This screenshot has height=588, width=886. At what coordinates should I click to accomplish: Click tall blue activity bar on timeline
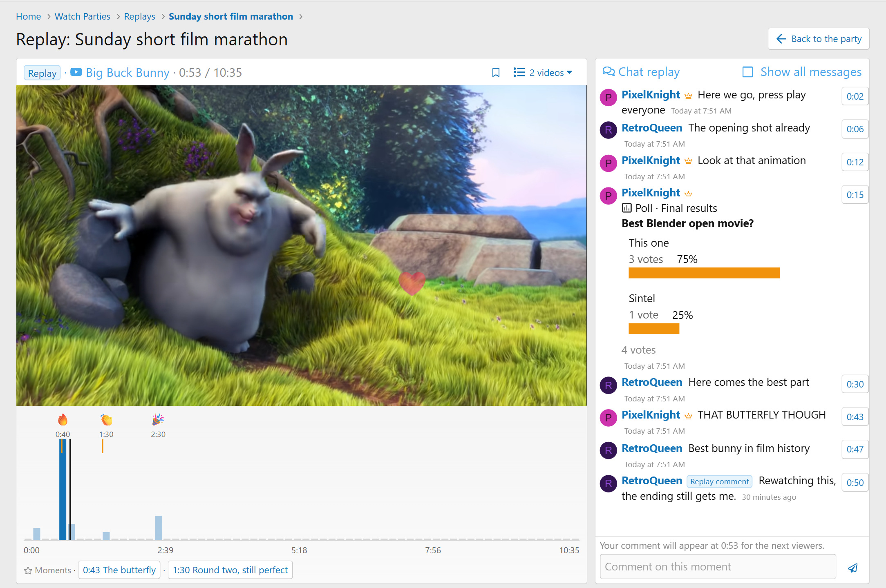pyautogui.click(x=63, y=489)
